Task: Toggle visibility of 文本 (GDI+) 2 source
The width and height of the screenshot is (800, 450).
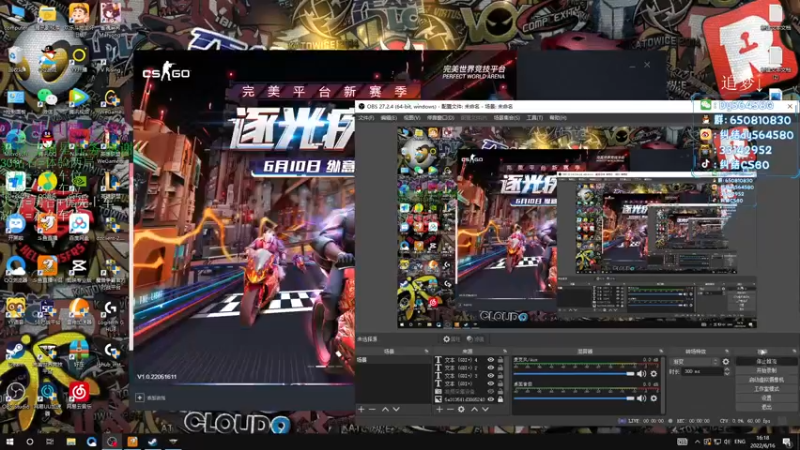Action: pyautogui.click(x=491, y=368)
